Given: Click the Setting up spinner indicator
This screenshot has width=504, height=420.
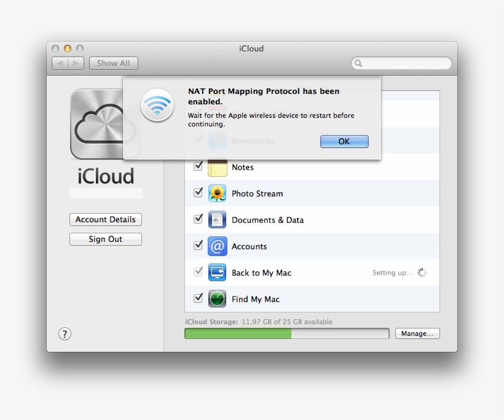Looking at the screenshot, I should pos(422,273).
